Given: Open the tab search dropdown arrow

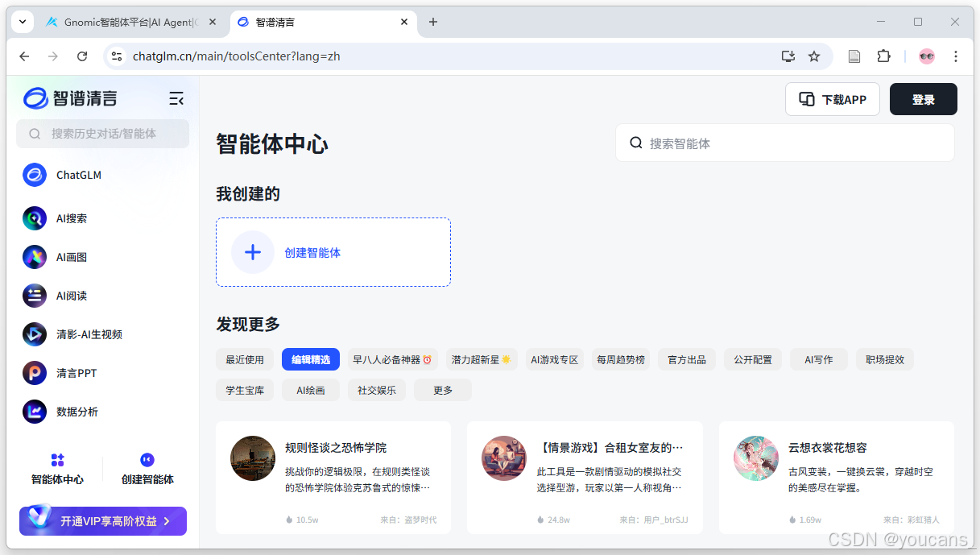Looking at the screenshot, I should tap(23, 22).
